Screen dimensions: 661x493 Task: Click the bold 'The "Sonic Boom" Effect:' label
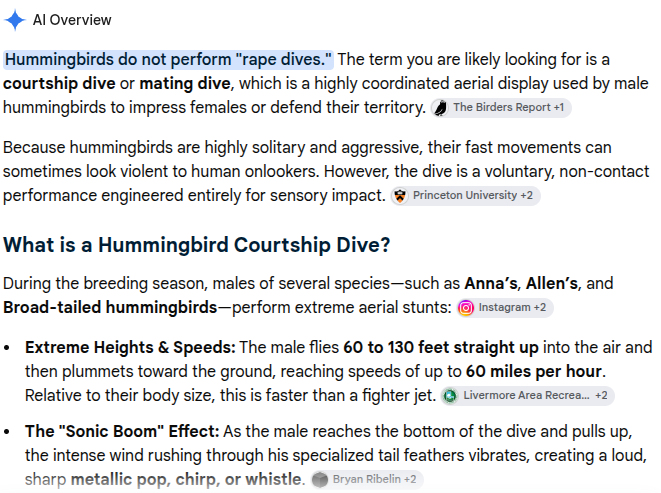click(122, 431)
